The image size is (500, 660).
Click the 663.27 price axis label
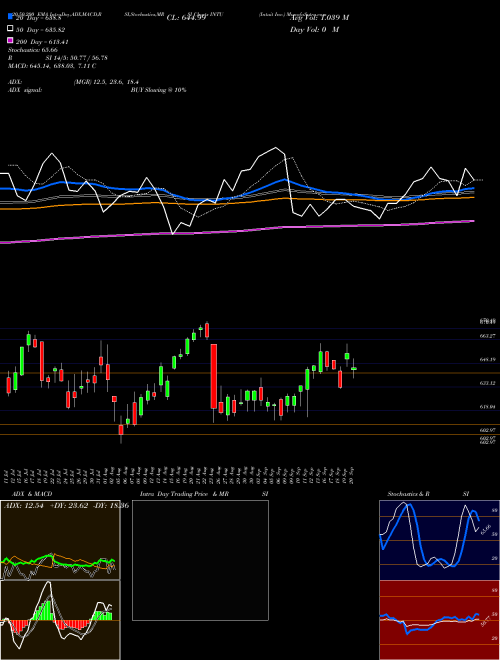click(488, 336)
